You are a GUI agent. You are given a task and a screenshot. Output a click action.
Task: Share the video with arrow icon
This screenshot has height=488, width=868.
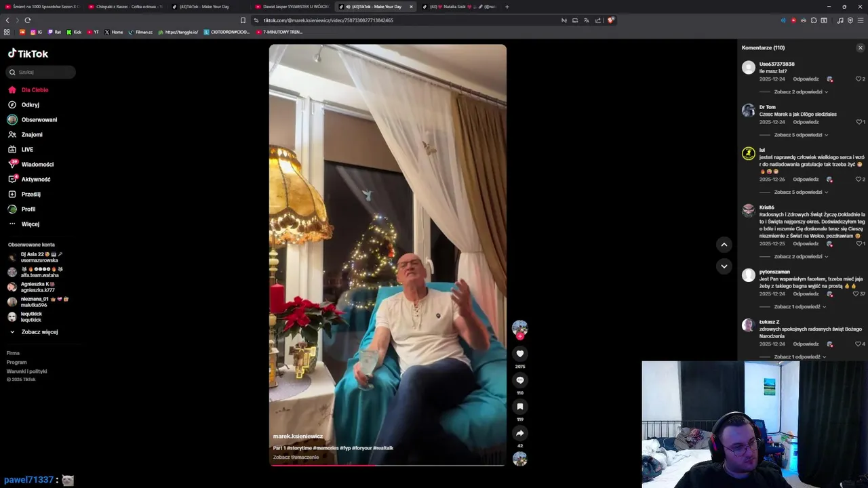(520, 433)
